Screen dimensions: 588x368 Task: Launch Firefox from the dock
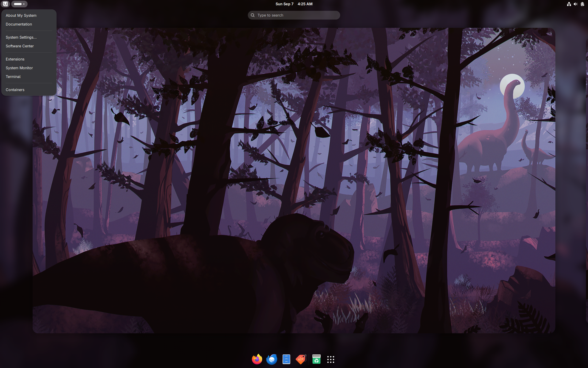(257, 359)
